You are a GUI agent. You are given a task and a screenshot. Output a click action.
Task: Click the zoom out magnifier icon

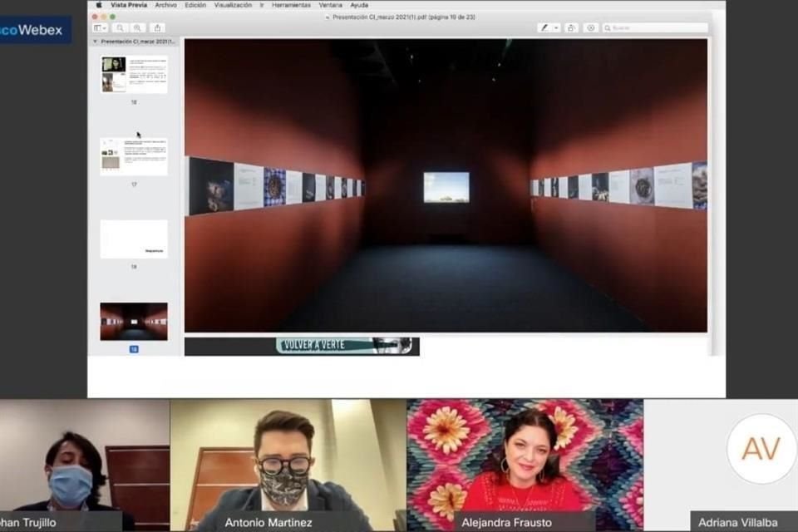[x=121, y=27]
